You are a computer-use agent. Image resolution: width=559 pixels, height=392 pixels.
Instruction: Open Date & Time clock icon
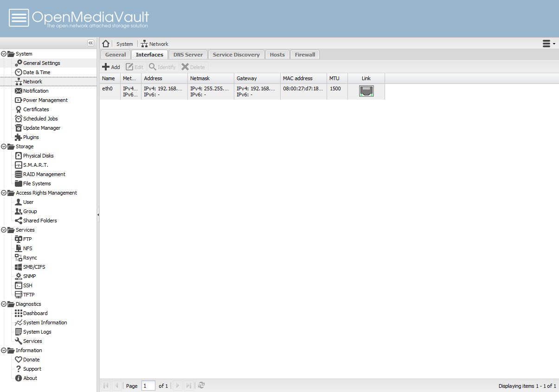(19, 72)
